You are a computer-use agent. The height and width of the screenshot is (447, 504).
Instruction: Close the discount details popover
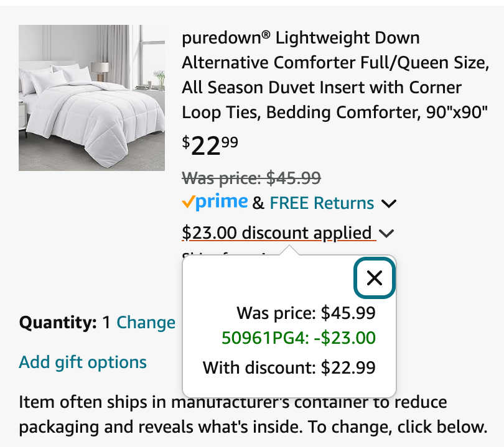tap(375, 278)
